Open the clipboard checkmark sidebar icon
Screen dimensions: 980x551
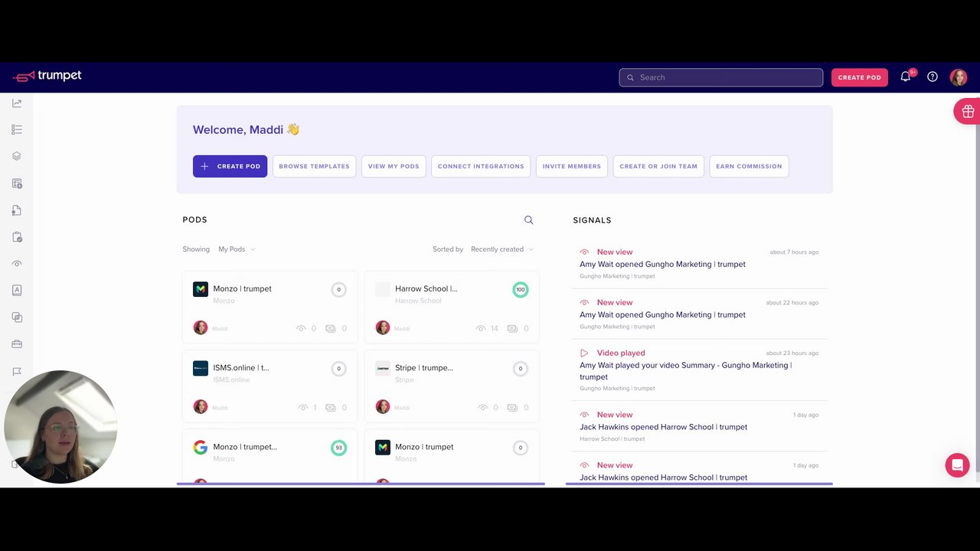point(17,237)
